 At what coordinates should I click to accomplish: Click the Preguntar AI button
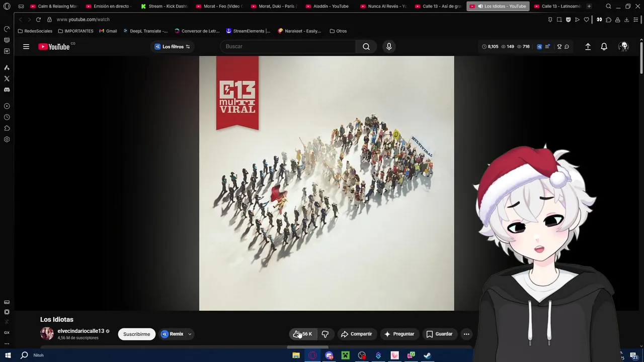pyautogui.click(x=399, y=334)
